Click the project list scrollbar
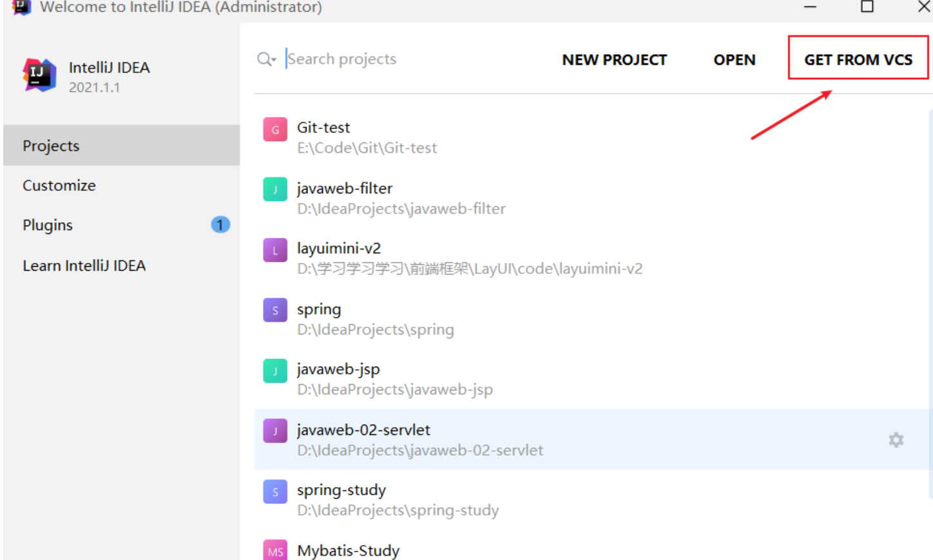 [930, 303]
